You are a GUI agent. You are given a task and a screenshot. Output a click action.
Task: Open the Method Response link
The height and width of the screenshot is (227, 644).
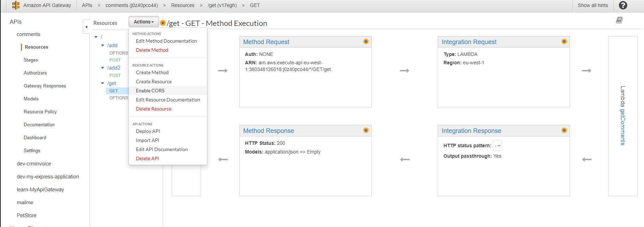268,131
